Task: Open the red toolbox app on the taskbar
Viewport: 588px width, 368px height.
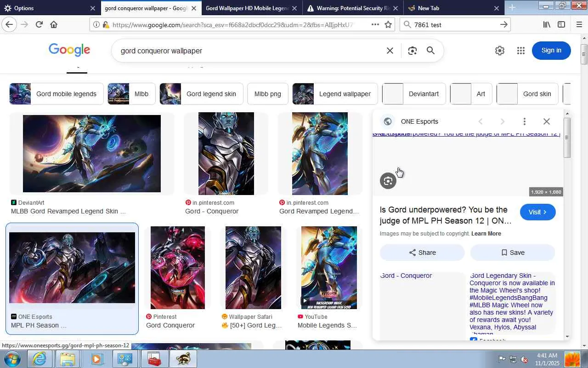Action: [153, 359]
